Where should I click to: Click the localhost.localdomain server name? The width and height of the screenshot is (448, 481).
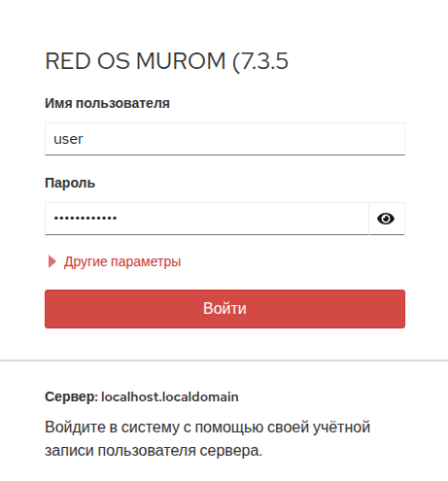pyautogui.click(x=170, y=396)
